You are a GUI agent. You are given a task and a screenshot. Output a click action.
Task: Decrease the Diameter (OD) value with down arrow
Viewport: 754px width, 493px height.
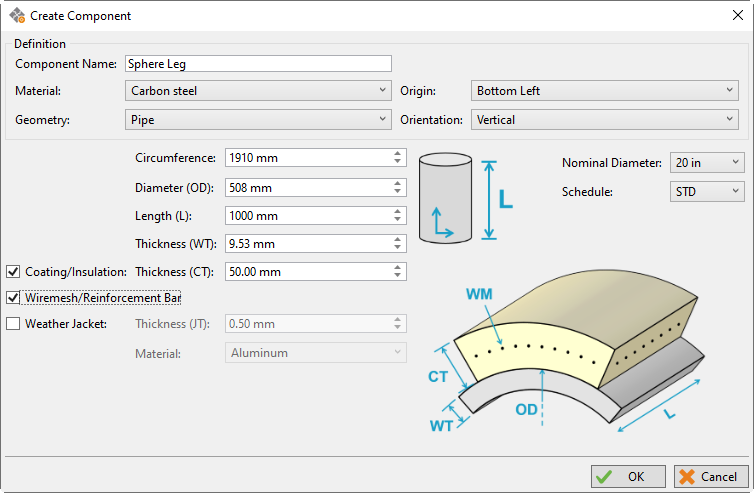click(x=398, y=191)
